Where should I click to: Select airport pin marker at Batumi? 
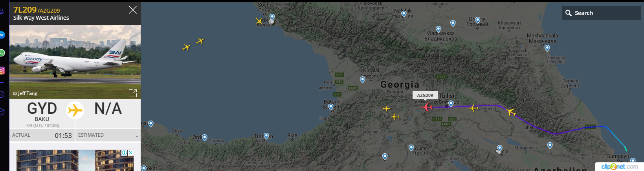coord(331,107)
